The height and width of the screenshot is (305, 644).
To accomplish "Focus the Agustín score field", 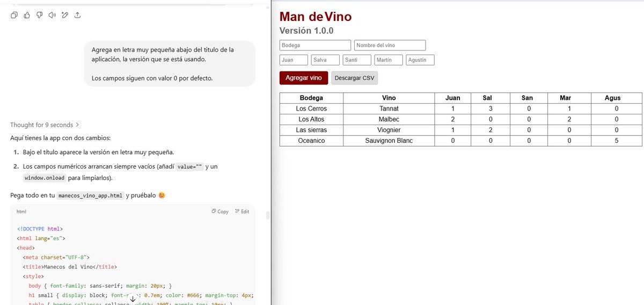I will point(420,60).
